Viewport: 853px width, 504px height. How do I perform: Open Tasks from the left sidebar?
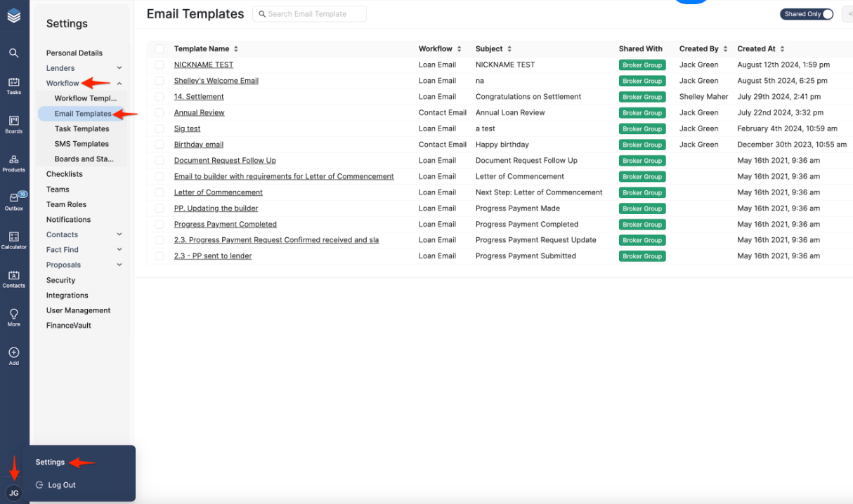(14, 86)
